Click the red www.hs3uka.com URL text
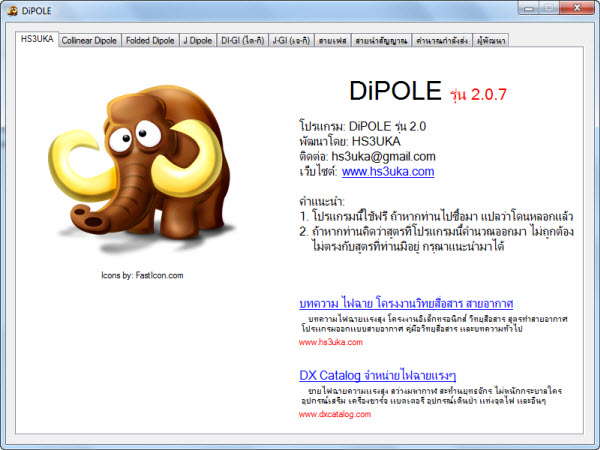The image size is (600, 450). tap(331, 342)
